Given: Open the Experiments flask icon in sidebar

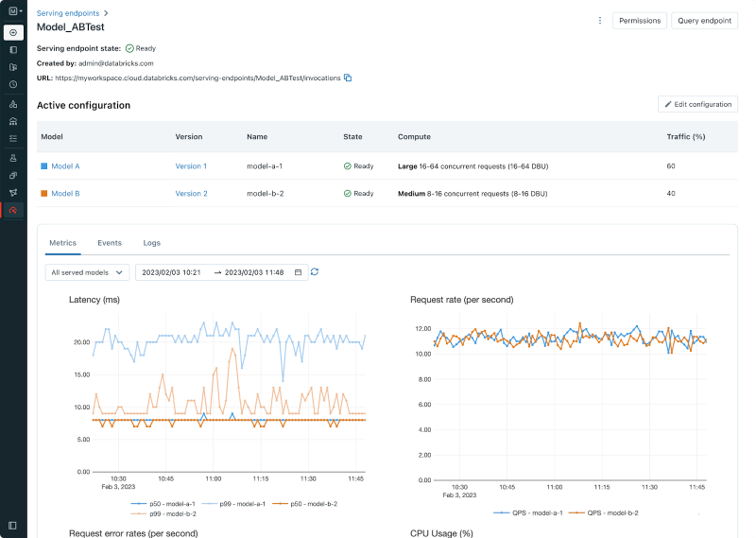Looking at the screenshot, I should [13, 157].
